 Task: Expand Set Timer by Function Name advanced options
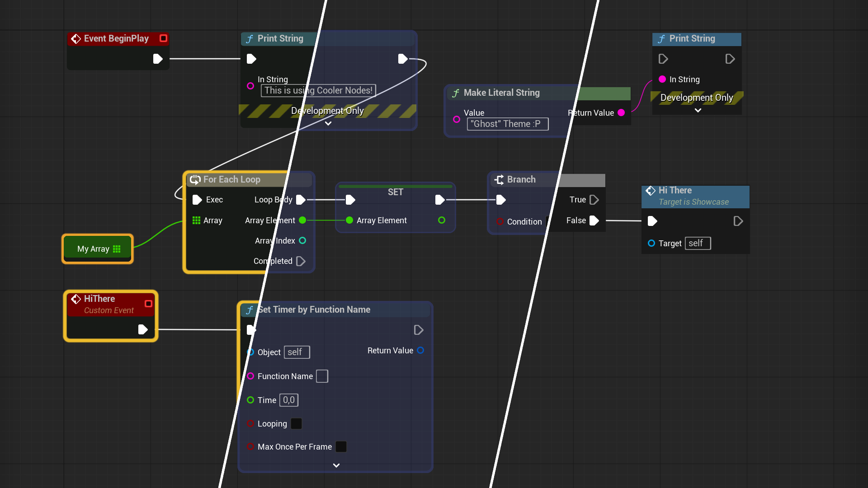pos(336,465)
